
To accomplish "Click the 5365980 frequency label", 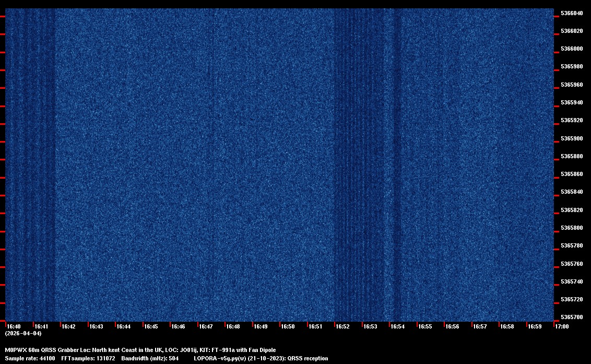I will point(572,67).
